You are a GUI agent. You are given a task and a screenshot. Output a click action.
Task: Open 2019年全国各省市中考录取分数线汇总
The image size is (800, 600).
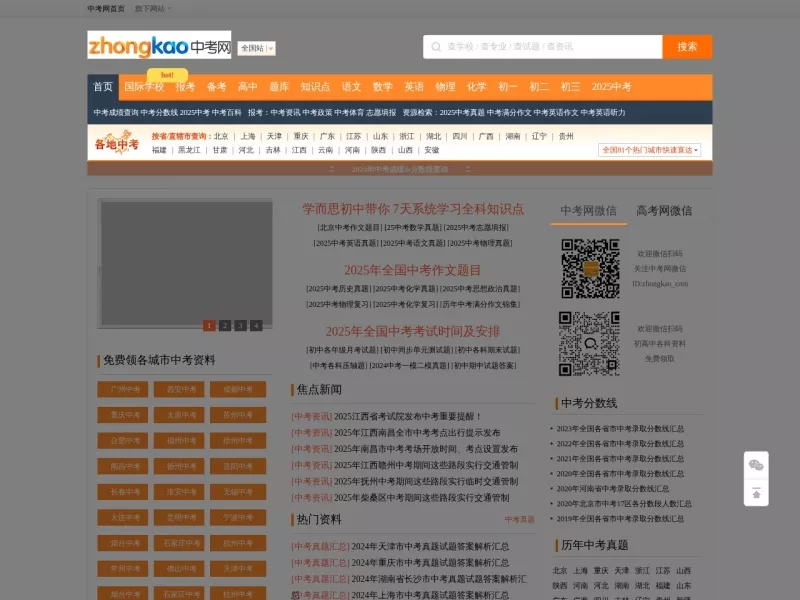tap(620, 518)
